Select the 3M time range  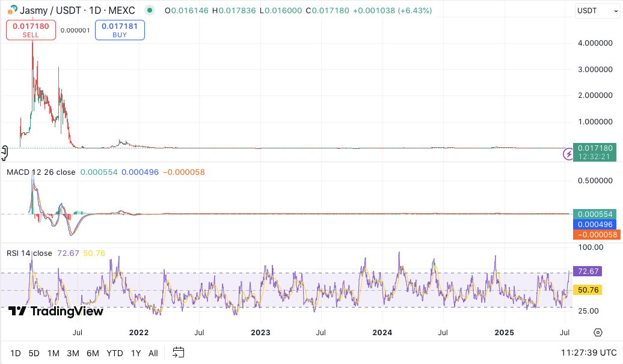tap(73, 353)
